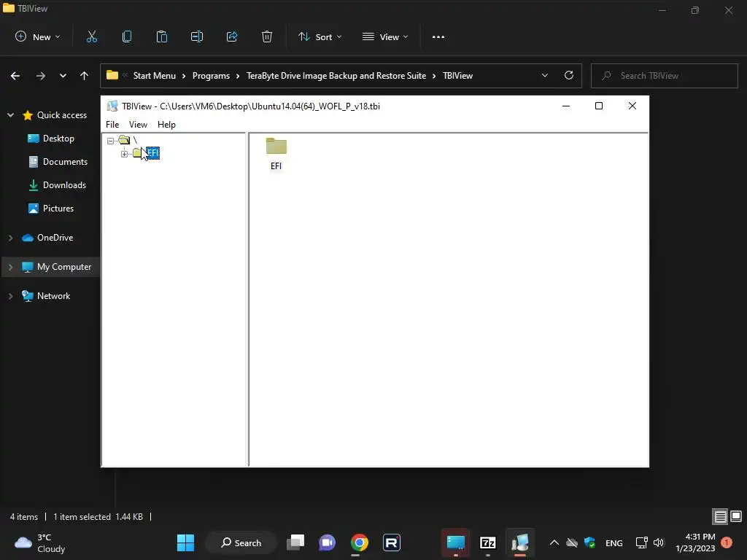Click the Rename icon in Explorer toolbar

tap(197, 36)
